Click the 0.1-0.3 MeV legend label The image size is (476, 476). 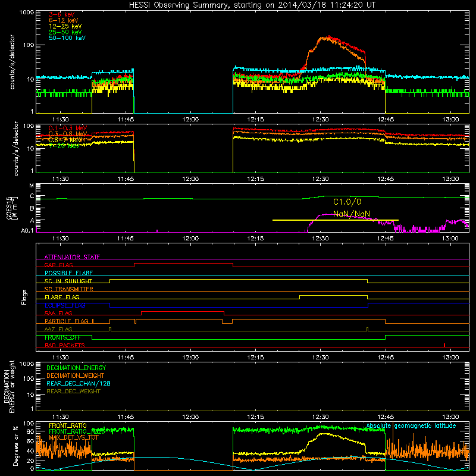[68, 128]
